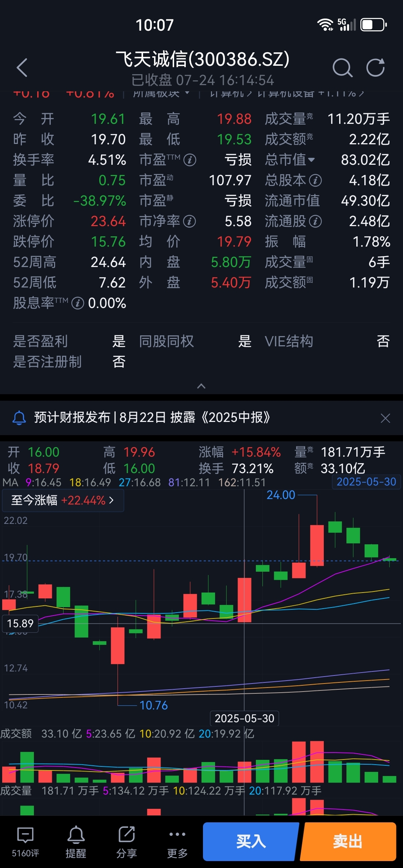Dismiss the 预计财报发布 notice
403x868 pixels.
click(x=385, y=418)
